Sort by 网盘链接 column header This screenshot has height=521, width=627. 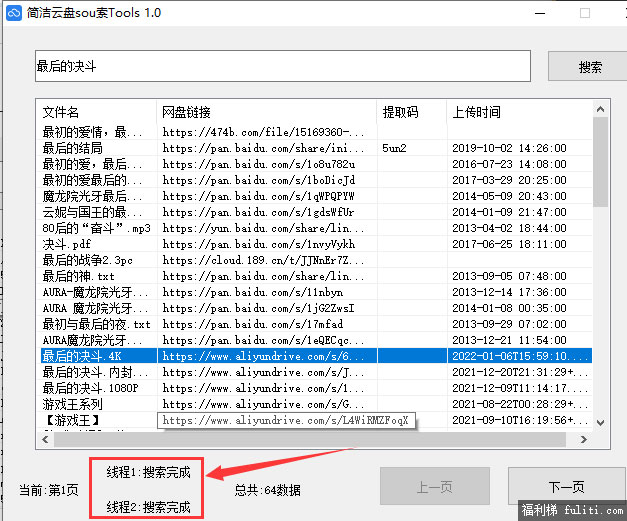(x=267, y=111)
